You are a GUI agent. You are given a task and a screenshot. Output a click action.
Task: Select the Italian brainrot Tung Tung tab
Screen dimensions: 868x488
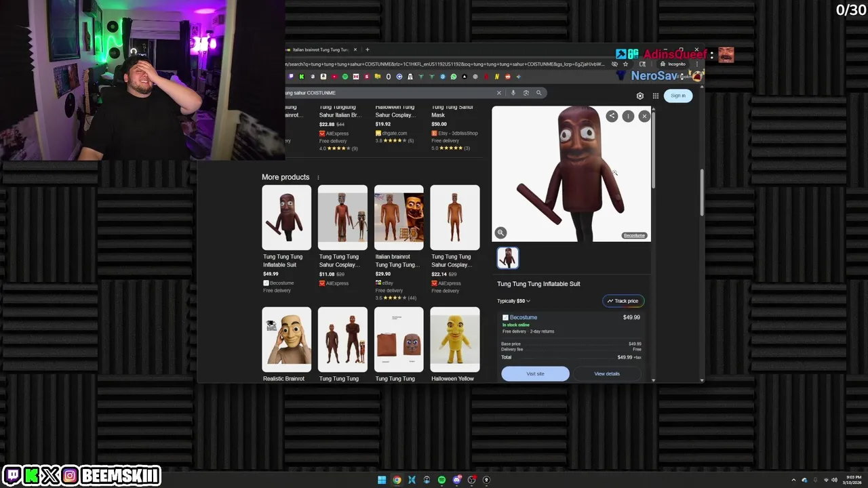tap(319, 49)
